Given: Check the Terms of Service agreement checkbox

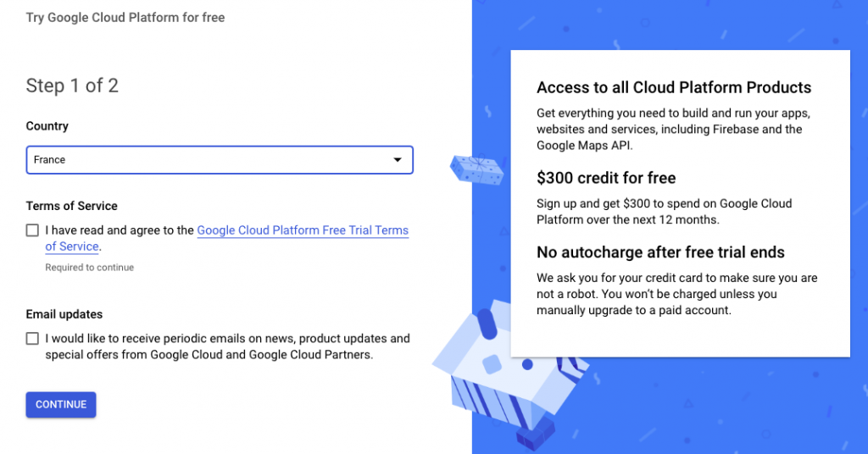Looking at the screenshot, I should [32, 230].
